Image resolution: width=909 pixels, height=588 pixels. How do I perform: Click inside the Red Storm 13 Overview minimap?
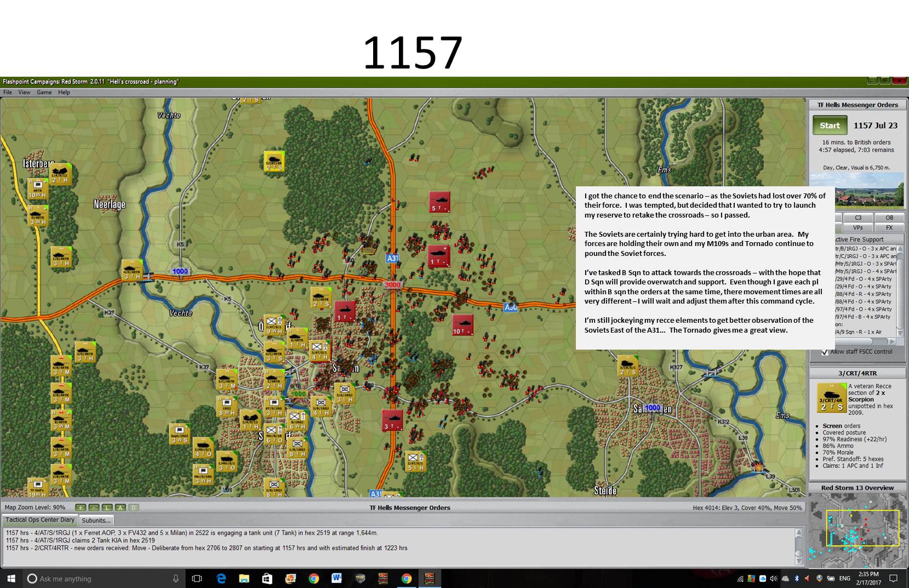(857, 530)
